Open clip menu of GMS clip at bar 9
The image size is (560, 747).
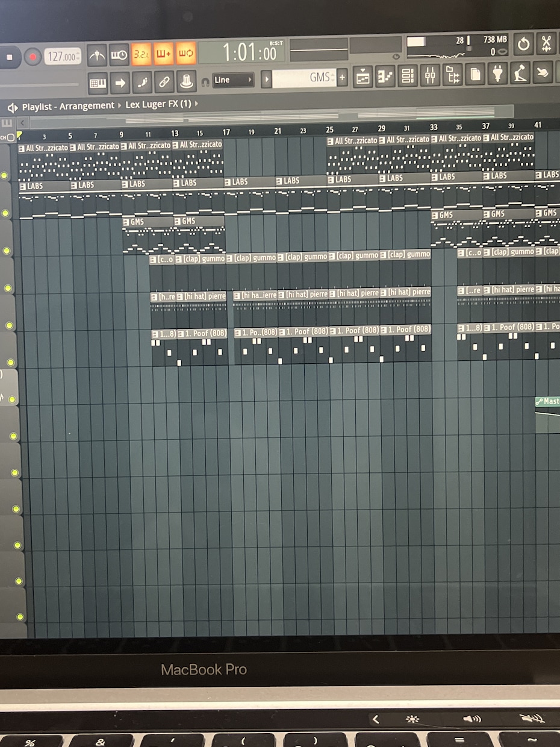point(126,222)
